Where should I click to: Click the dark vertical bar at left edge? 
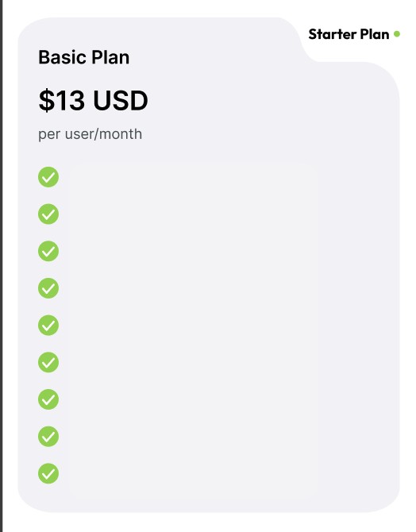(x=2, y=266)
